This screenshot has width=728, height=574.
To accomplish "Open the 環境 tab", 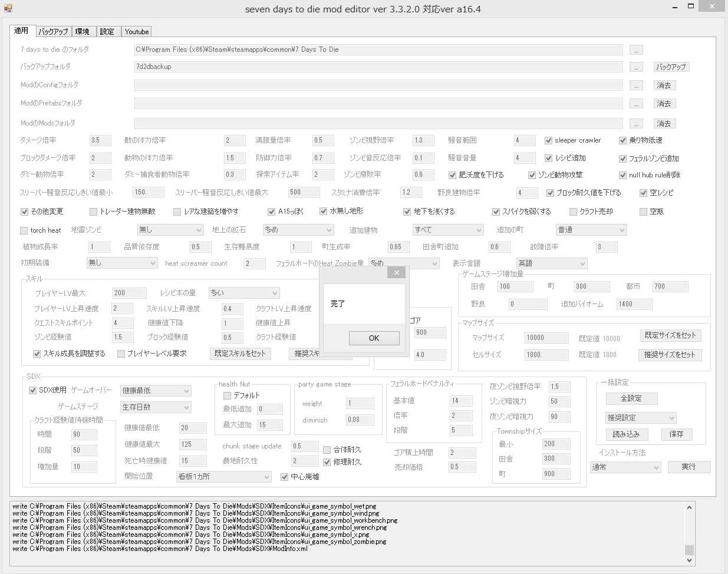I will tap(83, 32).
